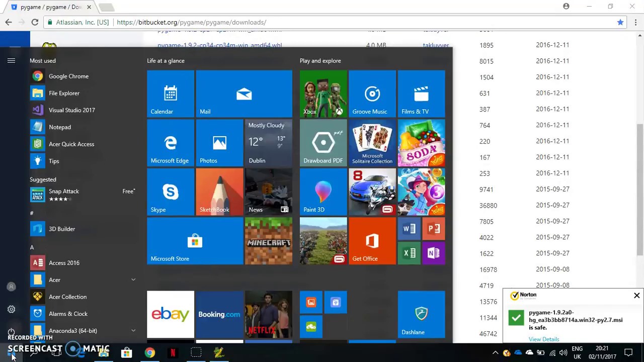Open the Paint 3D tile
644x362 pixels.
click(323, 192)
